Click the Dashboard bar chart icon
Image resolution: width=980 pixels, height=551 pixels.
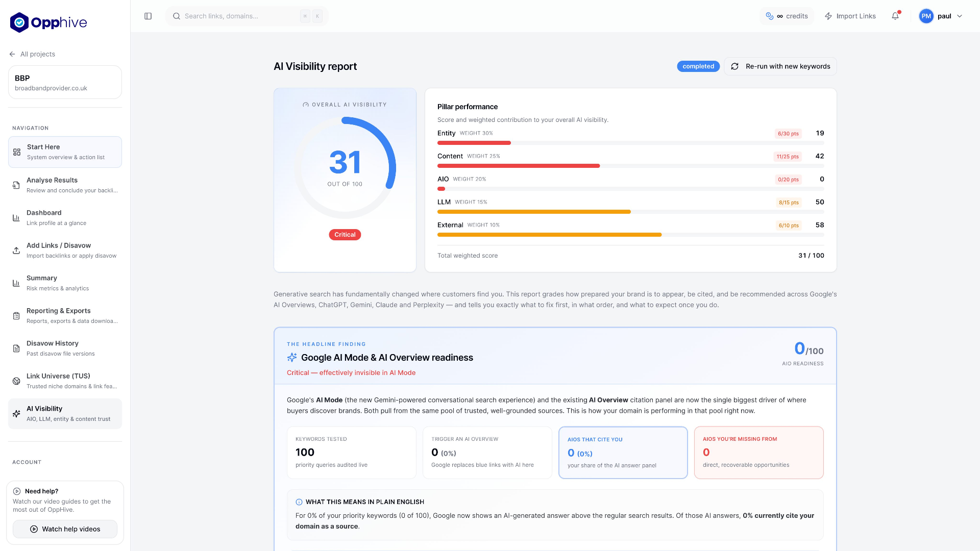pos(16,218)
